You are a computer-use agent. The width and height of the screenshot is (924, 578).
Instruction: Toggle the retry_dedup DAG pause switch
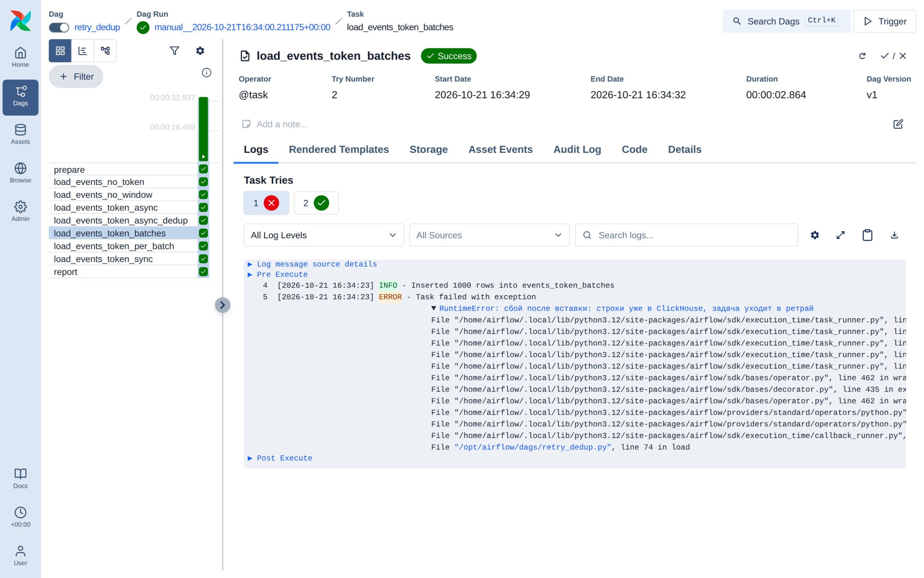click(x=59, y=27)
